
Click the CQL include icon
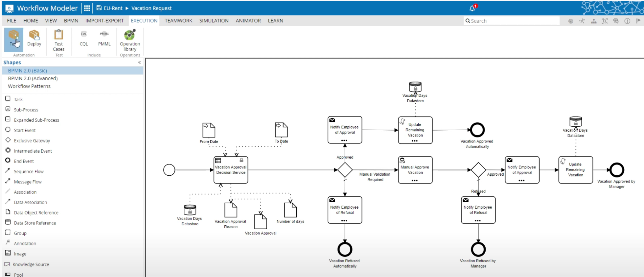point(84,38)
